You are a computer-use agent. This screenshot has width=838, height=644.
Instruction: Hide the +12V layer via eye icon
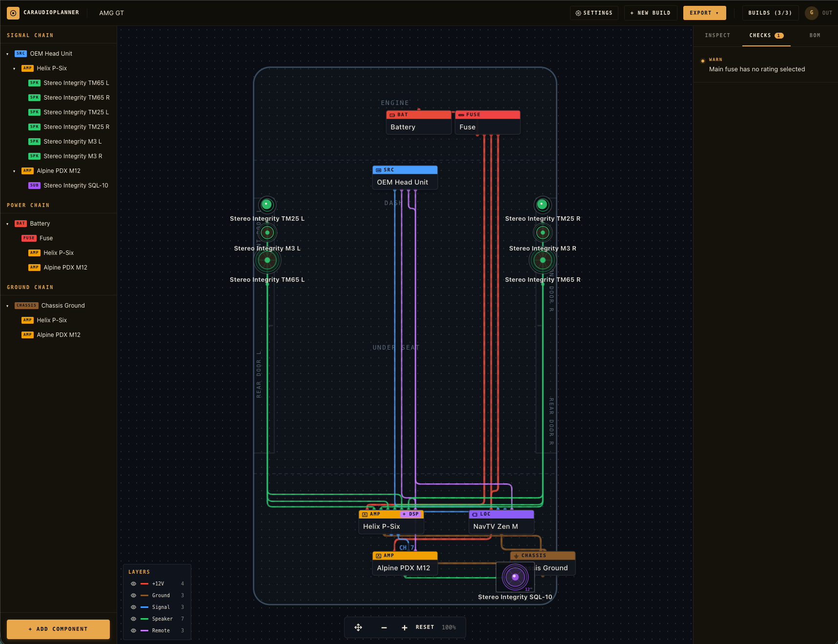[133, 584]
